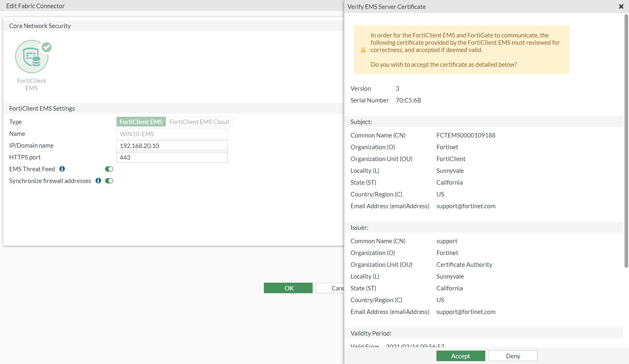Click the subject State value California
This screenshot has width=629, height=364.
tap(449, 183)
